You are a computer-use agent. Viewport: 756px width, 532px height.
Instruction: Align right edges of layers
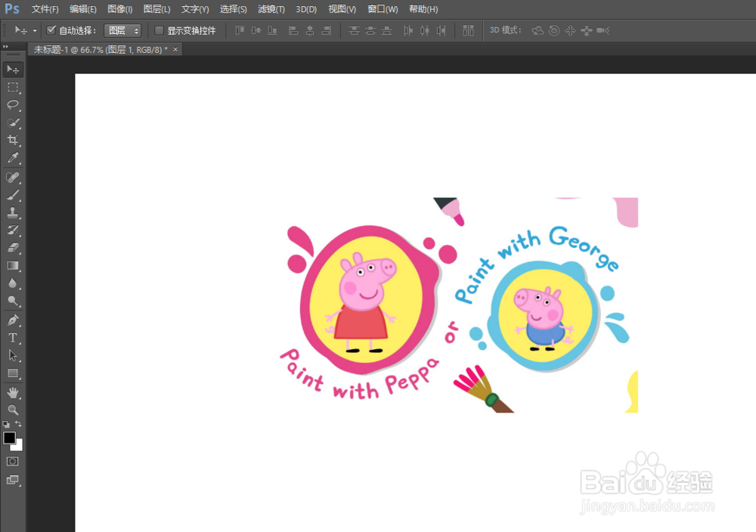click(327, 31)
